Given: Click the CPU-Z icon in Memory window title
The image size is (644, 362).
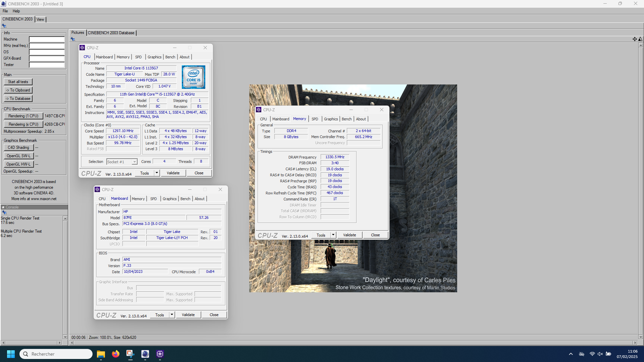Looking at the screenshot, I should tap(259, 110).
